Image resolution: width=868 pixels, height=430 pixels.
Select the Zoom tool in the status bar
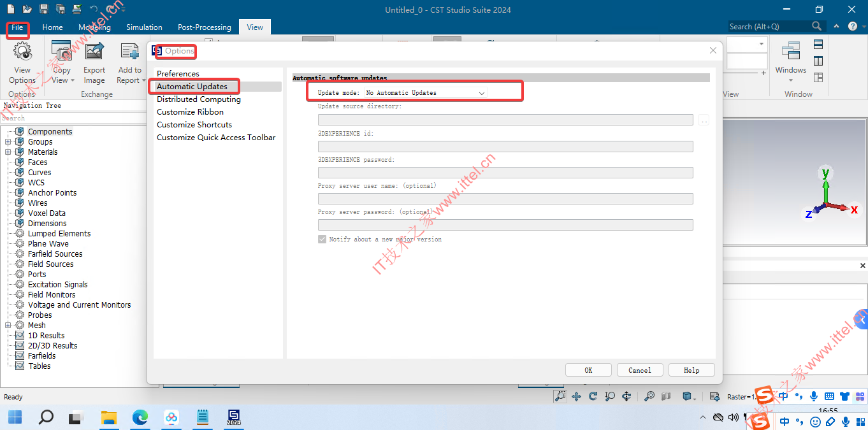pos(560,396)
